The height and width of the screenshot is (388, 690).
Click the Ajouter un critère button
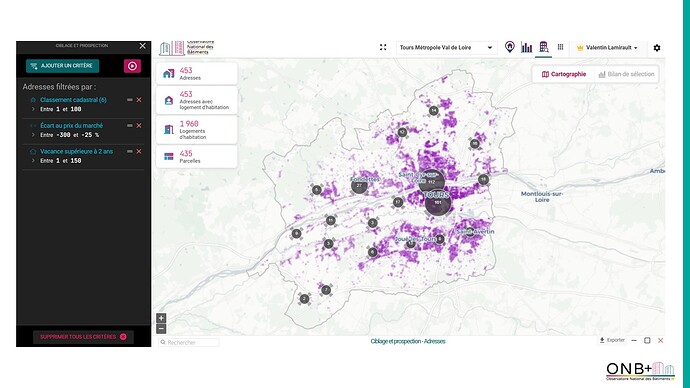62,66
